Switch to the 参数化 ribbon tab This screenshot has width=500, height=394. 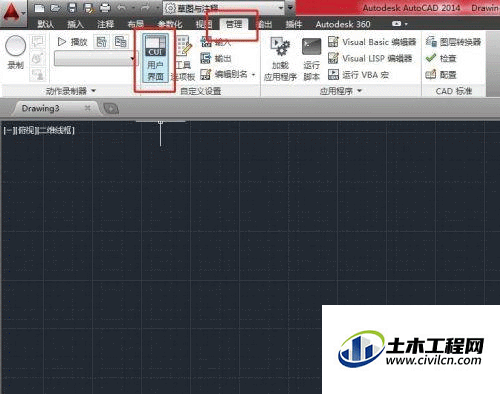click(x=170, y=24)
